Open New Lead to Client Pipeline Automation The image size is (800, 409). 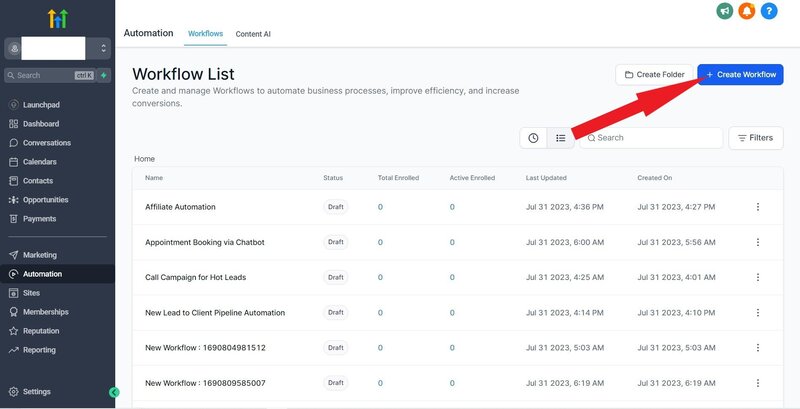[x=215, y=313]
